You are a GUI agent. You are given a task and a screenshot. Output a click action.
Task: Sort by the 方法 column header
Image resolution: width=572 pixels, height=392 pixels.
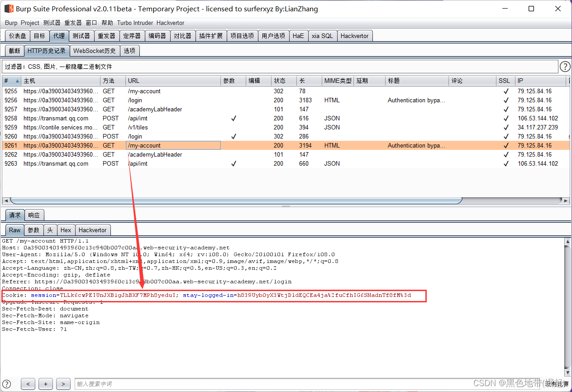[113, 81]
